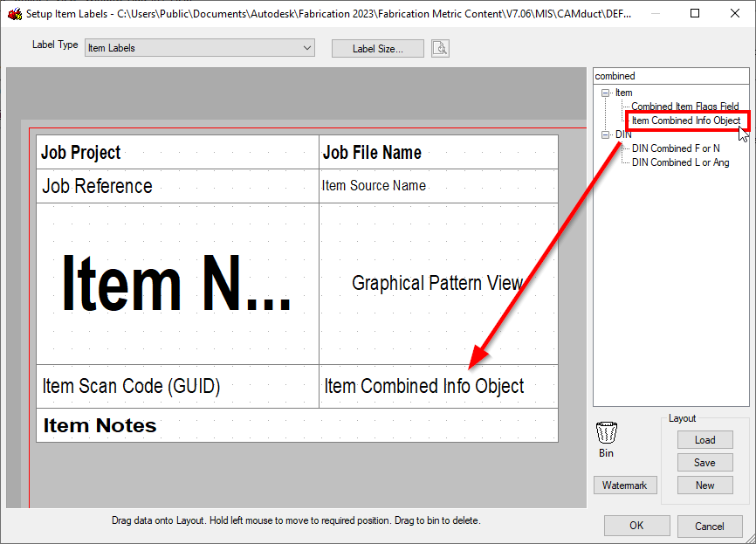Dismiss the dialog with Cancel
756x544 pixels.
tap(709, 526)
